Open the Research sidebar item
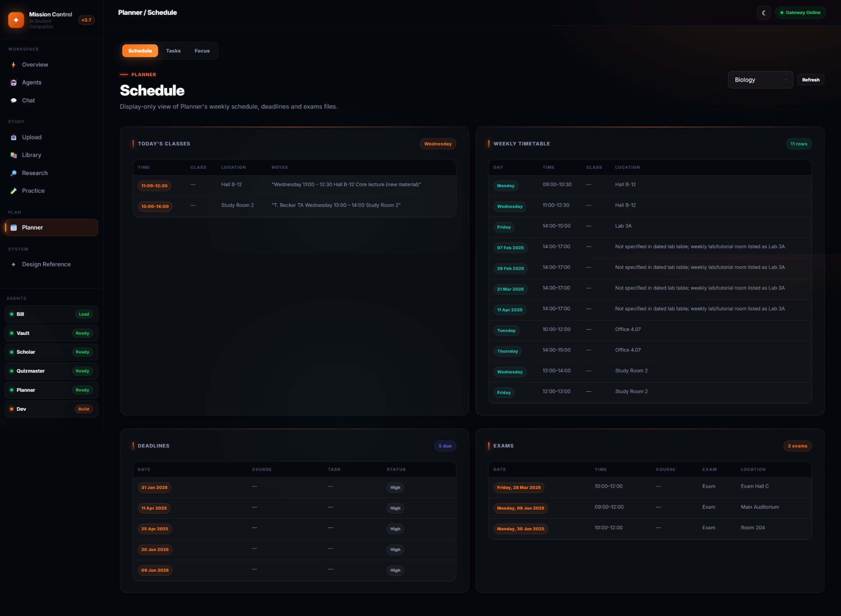The image size is (841, 616). point(51,173)
